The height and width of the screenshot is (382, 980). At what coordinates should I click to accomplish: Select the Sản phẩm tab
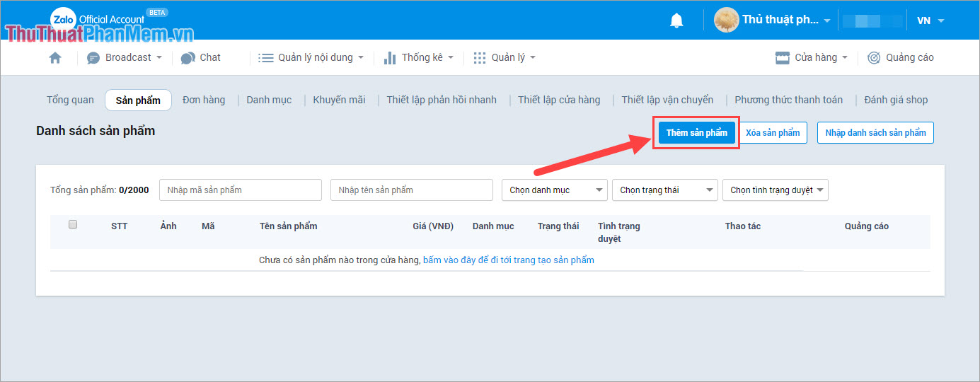click(x=138, y=100)
